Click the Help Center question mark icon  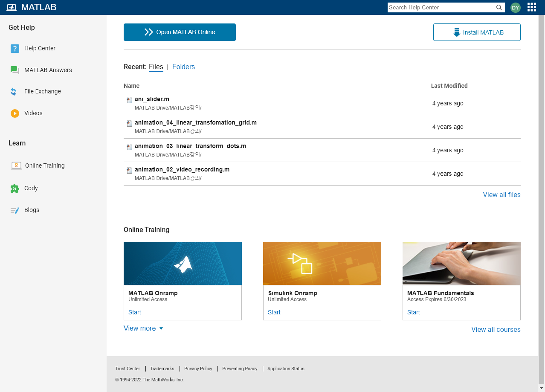15,49
